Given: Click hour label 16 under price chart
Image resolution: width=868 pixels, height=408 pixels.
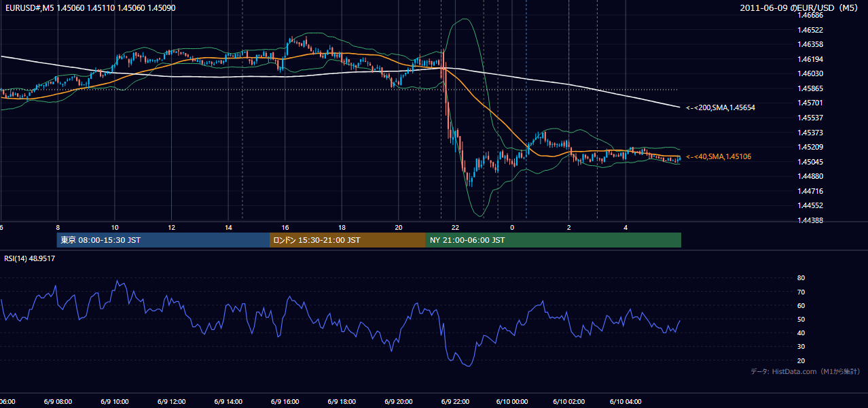Looking at the screenshot, I should tap(285, 227).
